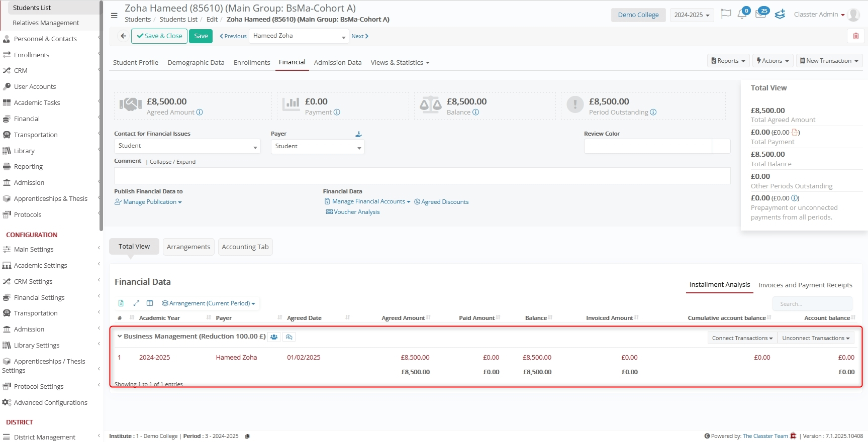Open the Voucher Analysis link

point(356,212)
